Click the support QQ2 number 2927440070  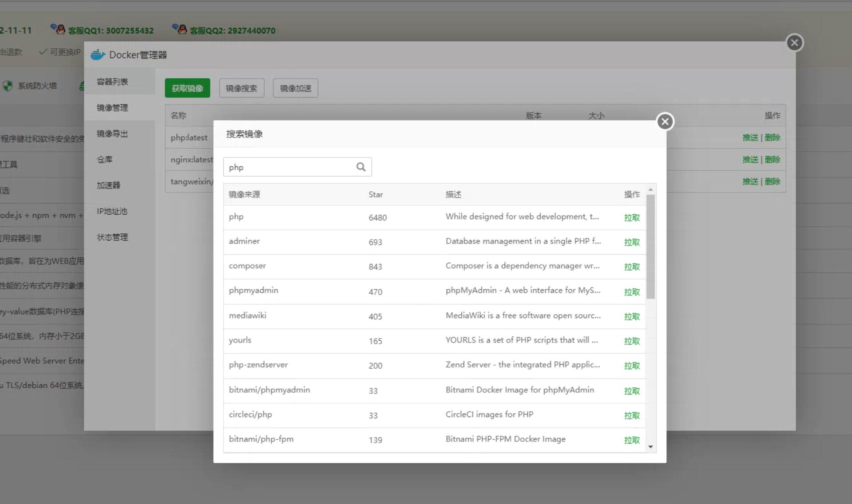click(251, 31)
